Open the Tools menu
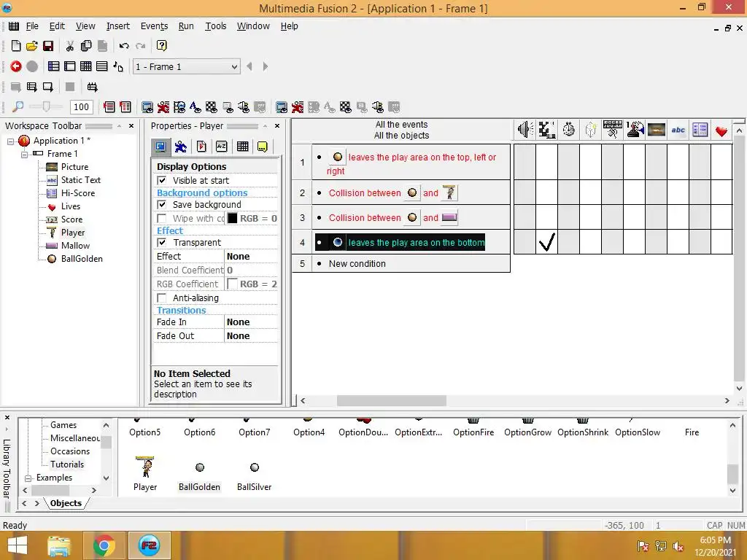This screenshot has width=747, height=560. click(215, 26)
